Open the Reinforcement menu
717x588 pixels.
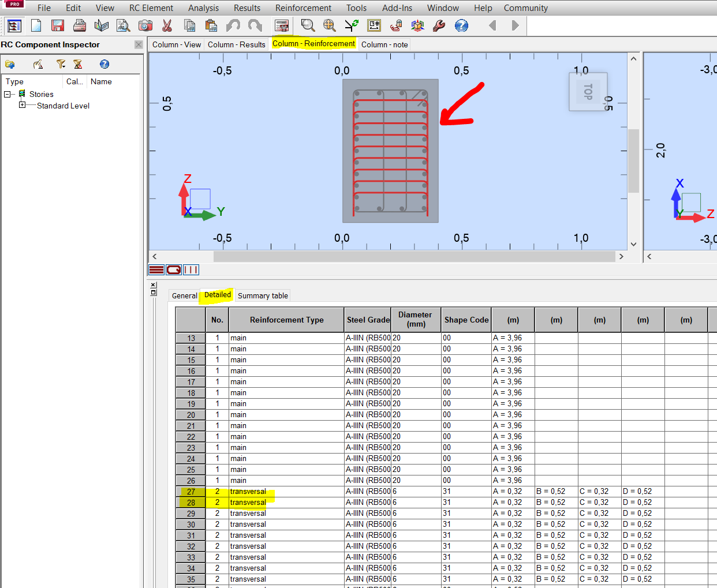pos(303,8)
